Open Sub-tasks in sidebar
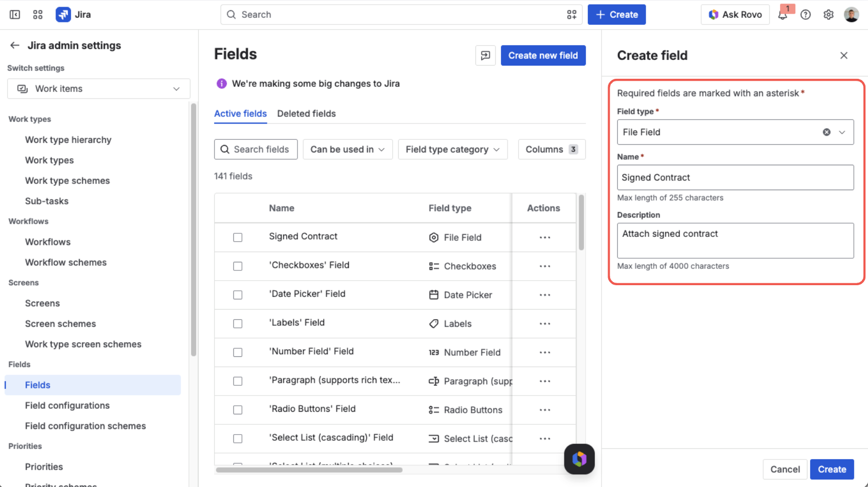Screen dimensions: 868x487 47,201
